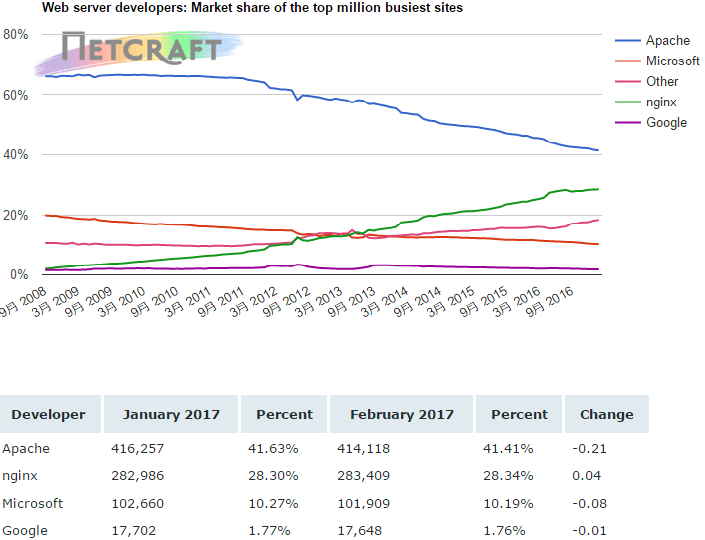
Task: Click the Apache row name in table
Action: coord(26,448)
